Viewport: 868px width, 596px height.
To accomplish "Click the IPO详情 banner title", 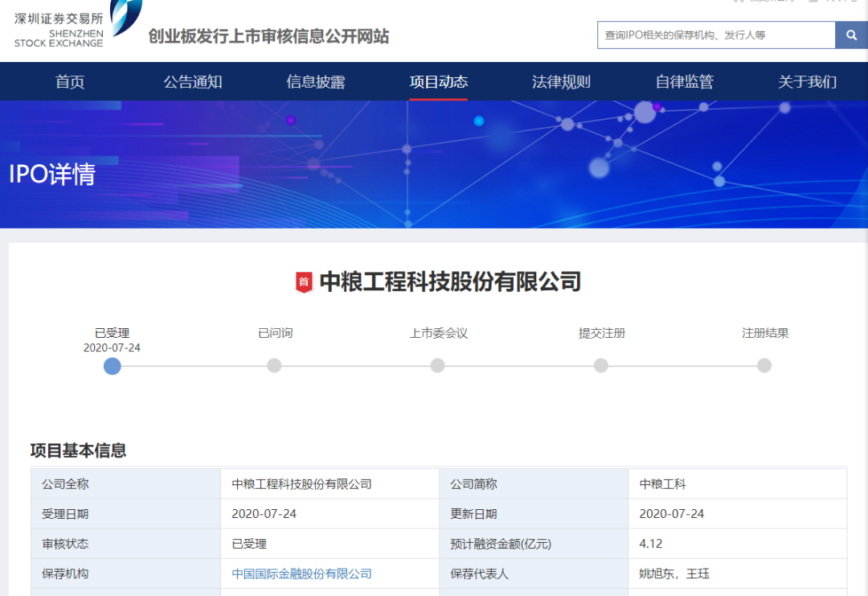I will point(52,174).
